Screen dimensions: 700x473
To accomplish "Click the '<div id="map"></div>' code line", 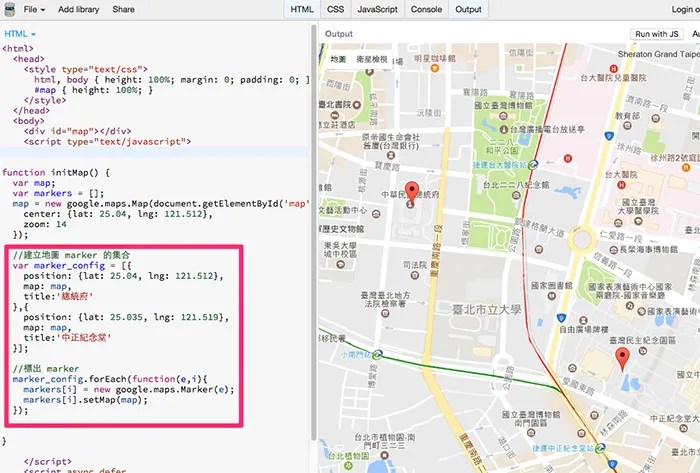I will (x=78, y=131).
